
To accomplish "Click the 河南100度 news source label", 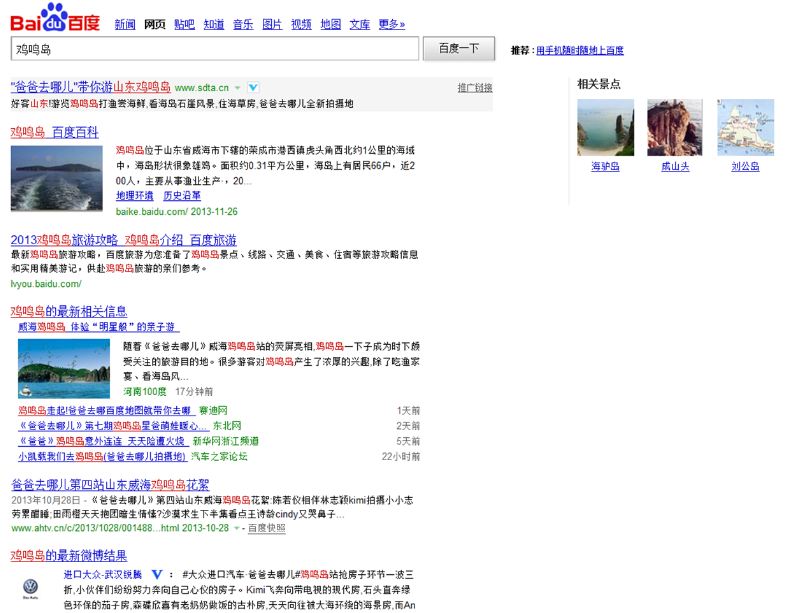I will (145, 391).
